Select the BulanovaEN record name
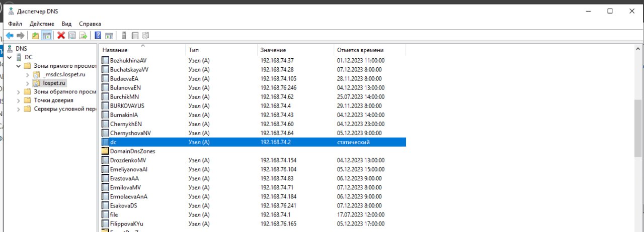This screenshot has height=232, width=644. click(x=126, y=87)
